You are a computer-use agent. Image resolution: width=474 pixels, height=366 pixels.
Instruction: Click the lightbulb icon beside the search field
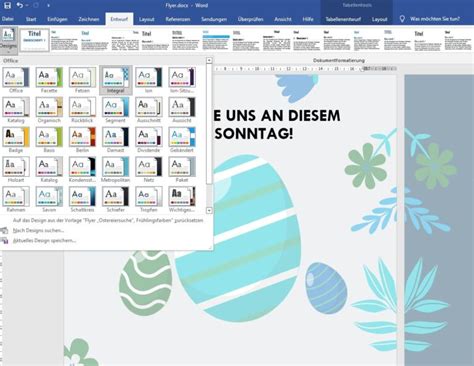tap(402, 19)
